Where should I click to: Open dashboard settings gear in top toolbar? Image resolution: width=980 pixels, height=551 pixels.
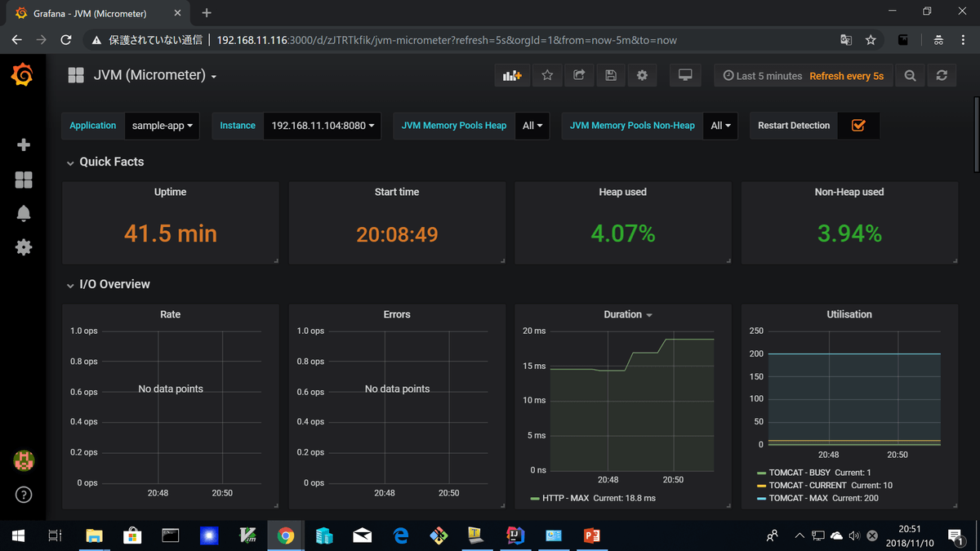coord(642,75)
